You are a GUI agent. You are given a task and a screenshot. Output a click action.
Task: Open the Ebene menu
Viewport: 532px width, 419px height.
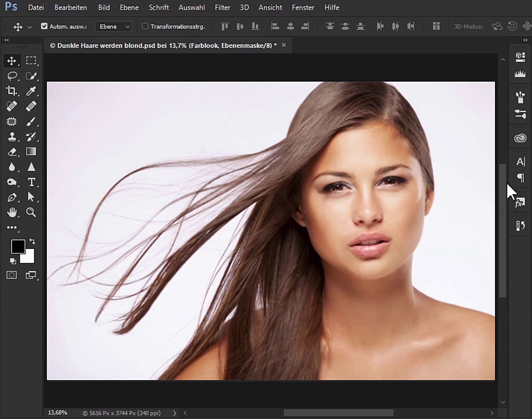coord(129,7)
